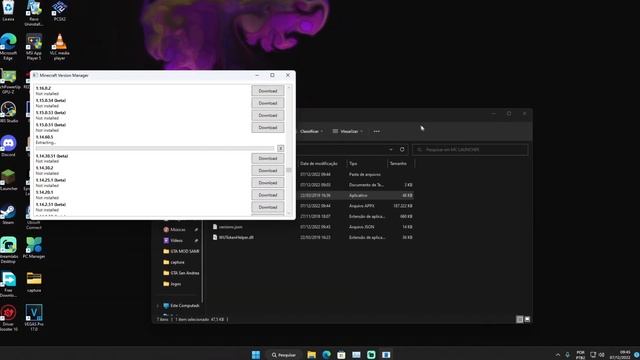Click the Version Manager list scrollbar thumb

(289, 170)
